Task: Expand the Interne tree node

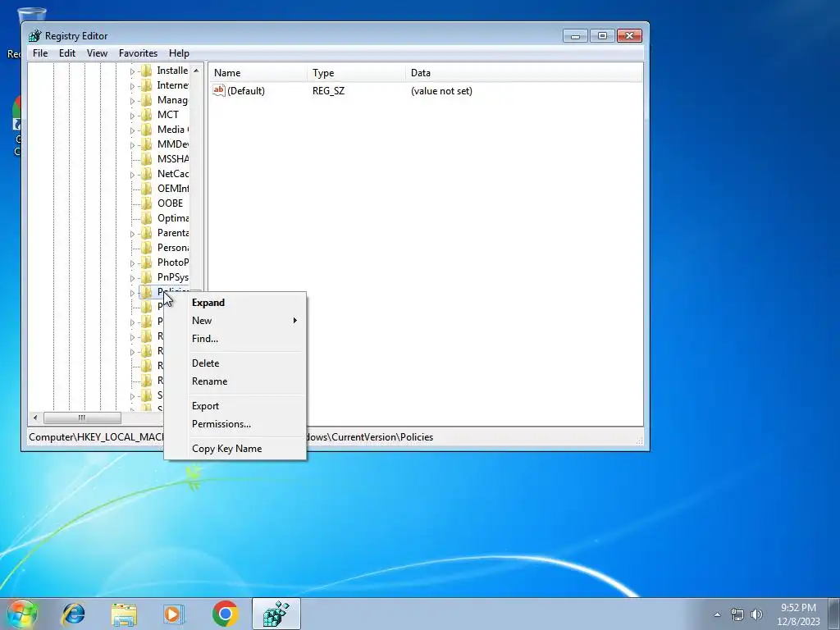Action: (x=132, y=85)
